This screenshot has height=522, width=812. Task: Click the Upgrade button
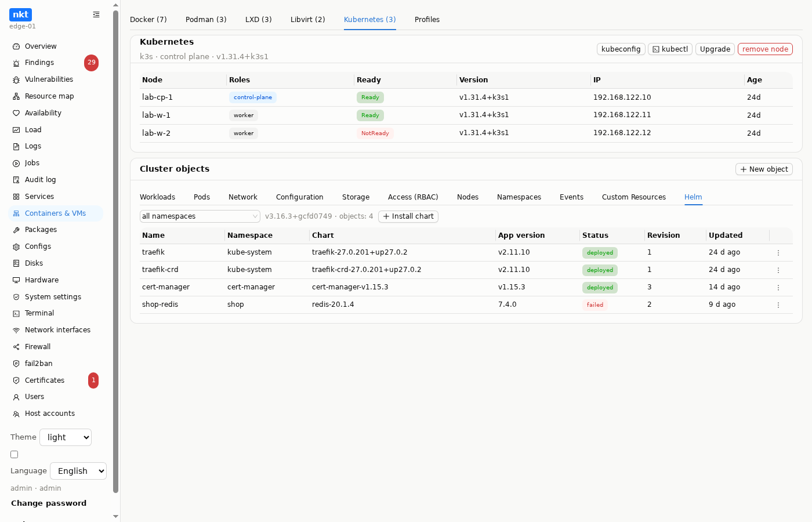(x=715, y=49)
